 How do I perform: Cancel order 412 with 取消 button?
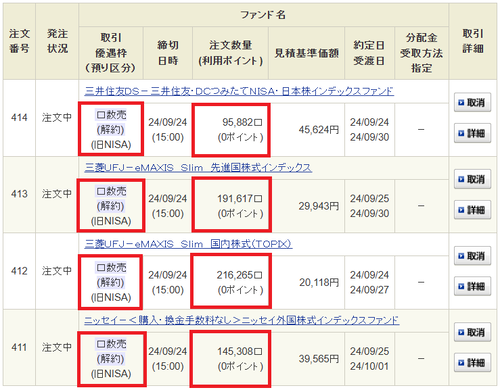472,256
